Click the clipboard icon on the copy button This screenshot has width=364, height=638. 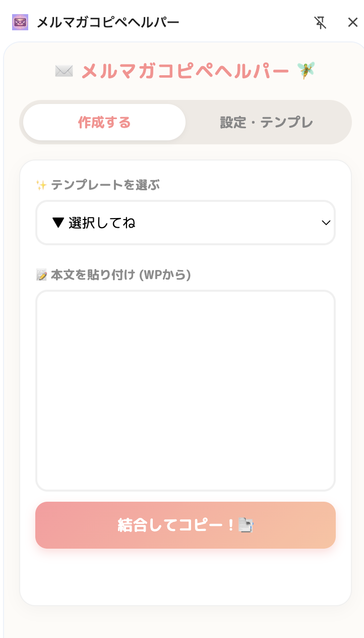[246, 525]
